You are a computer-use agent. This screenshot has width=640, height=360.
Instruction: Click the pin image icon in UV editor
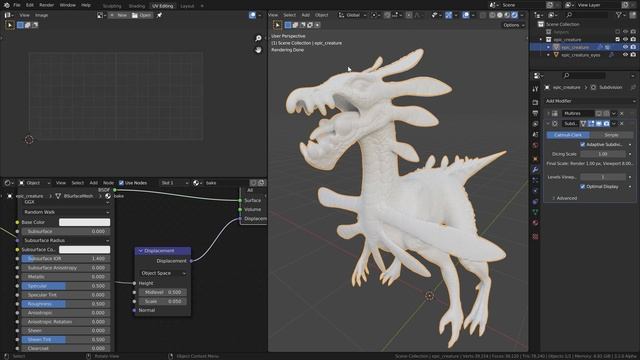tap(159, 15)
